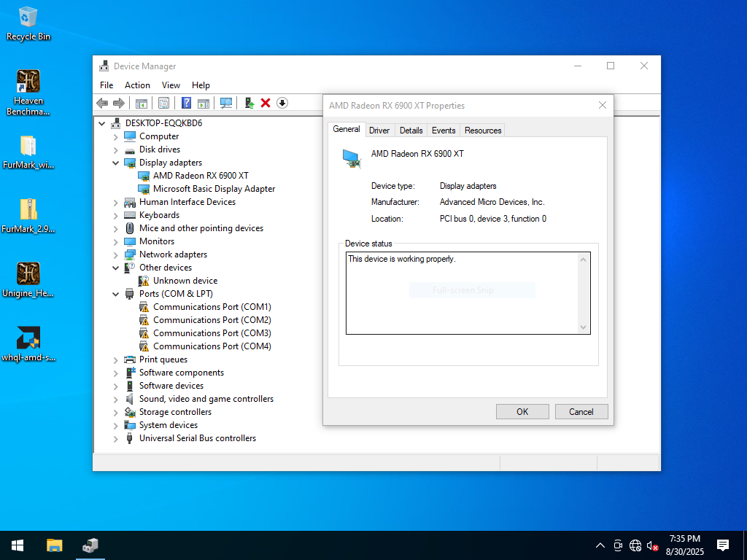Screen dimensions: 747x560
Task: Switch to the Details tab
Action: point(411,131)
